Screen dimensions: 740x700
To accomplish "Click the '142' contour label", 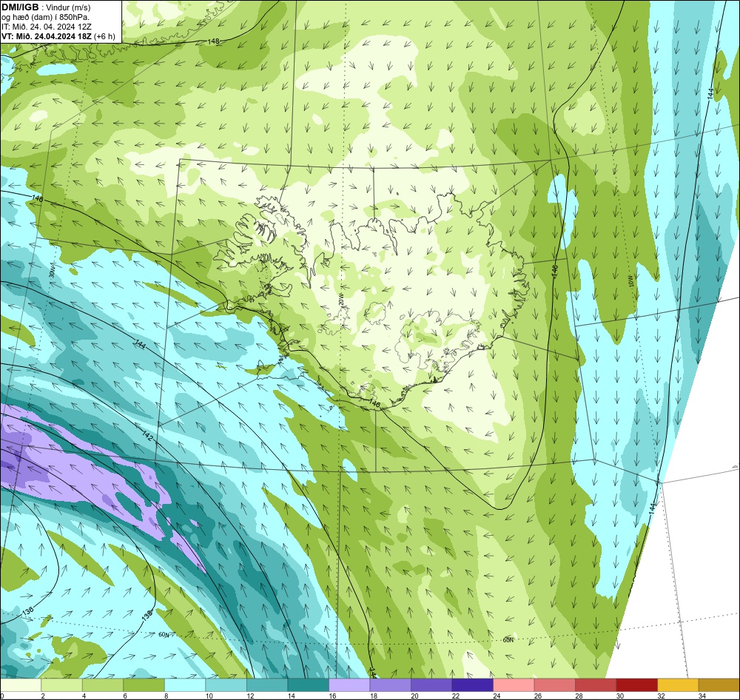I will coord(147,437).
